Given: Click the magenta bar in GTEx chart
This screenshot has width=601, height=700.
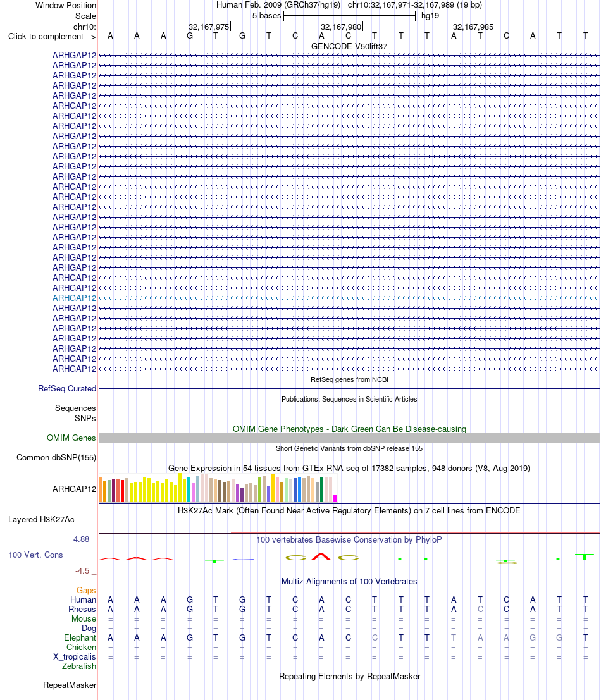Looking at the screenshot, I should click(335, 499).
